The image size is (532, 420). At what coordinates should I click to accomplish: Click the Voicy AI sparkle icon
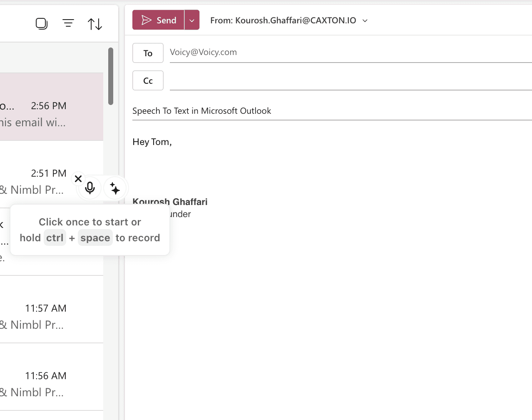[115, 188]
